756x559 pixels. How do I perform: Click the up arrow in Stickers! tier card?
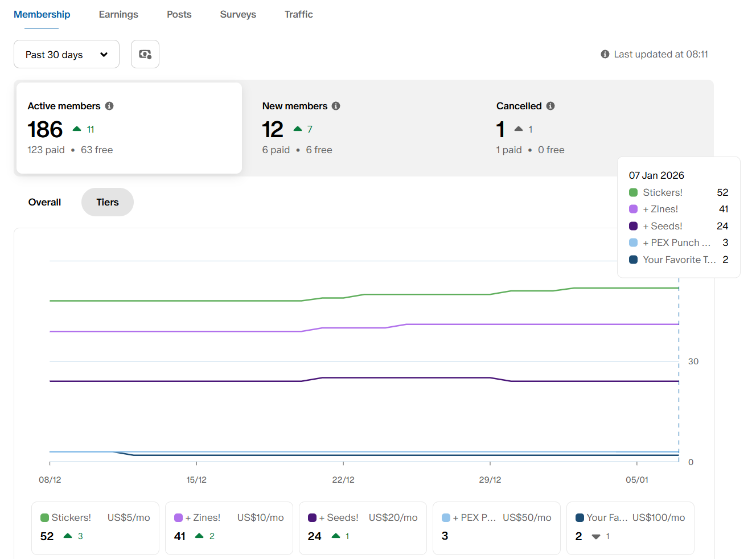pyautogui.click(x=68, y=536)
